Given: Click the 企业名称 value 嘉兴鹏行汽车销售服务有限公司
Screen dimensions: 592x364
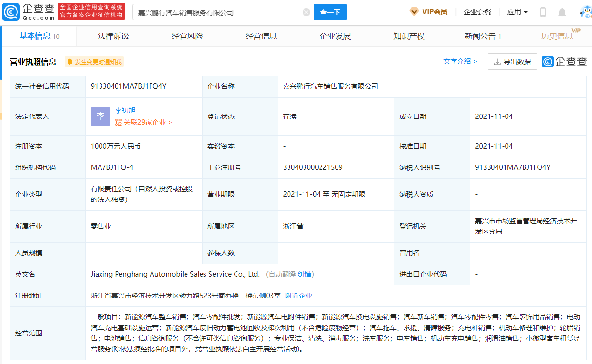Looking at the screenshot, I should click(x=331, y=86).
